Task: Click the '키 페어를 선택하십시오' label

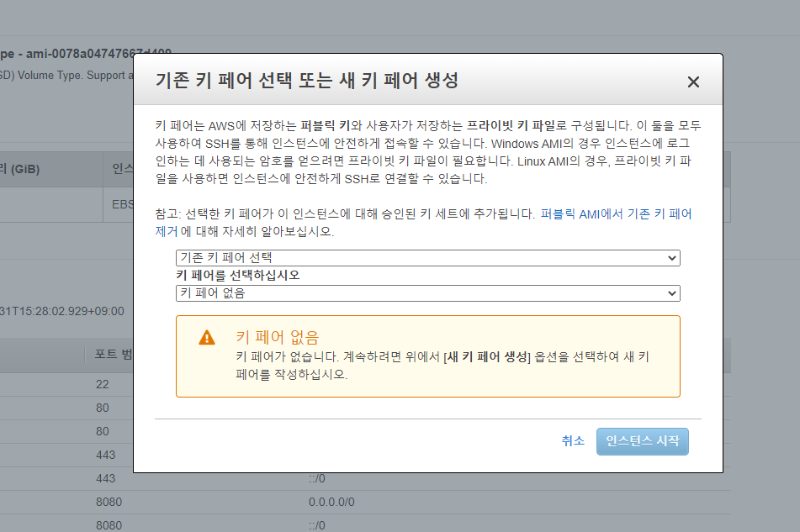Action: tap(238, 275)
